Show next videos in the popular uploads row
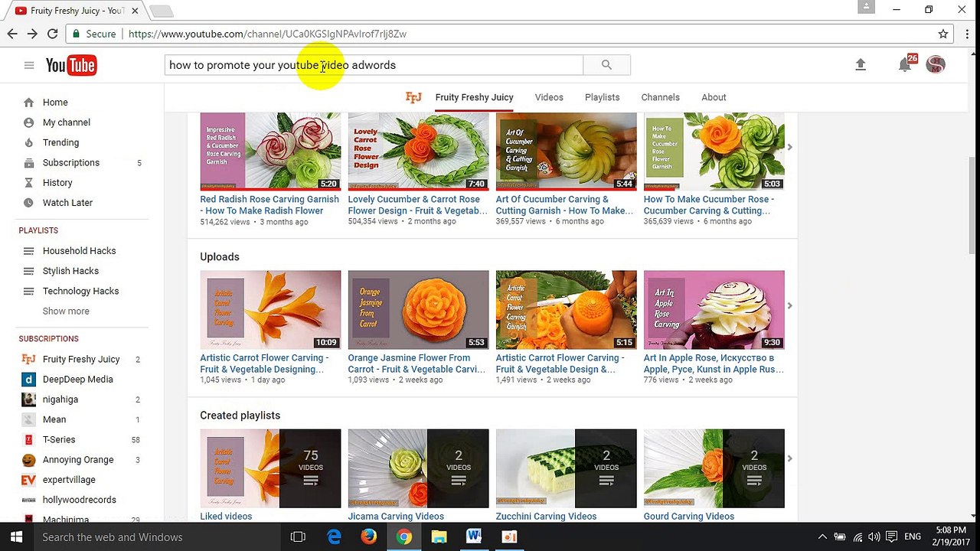This screenshot has width=980, height=551. point(789,147)
